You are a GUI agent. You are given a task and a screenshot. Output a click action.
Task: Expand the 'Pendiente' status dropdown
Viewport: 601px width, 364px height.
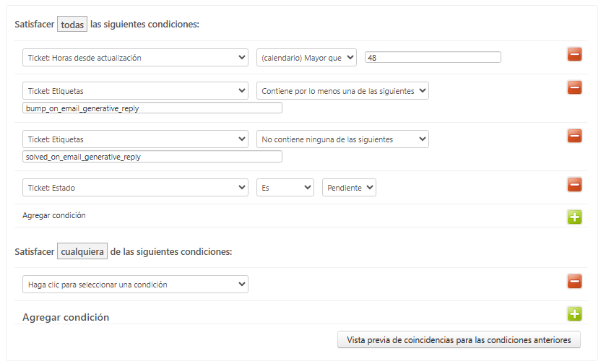349,188
